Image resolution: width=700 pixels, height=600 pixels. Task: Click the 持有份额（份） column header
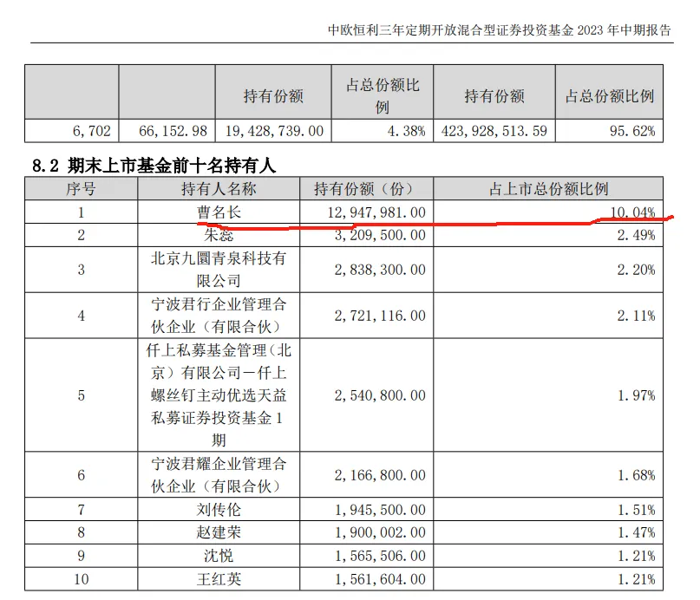coord(367,189)
